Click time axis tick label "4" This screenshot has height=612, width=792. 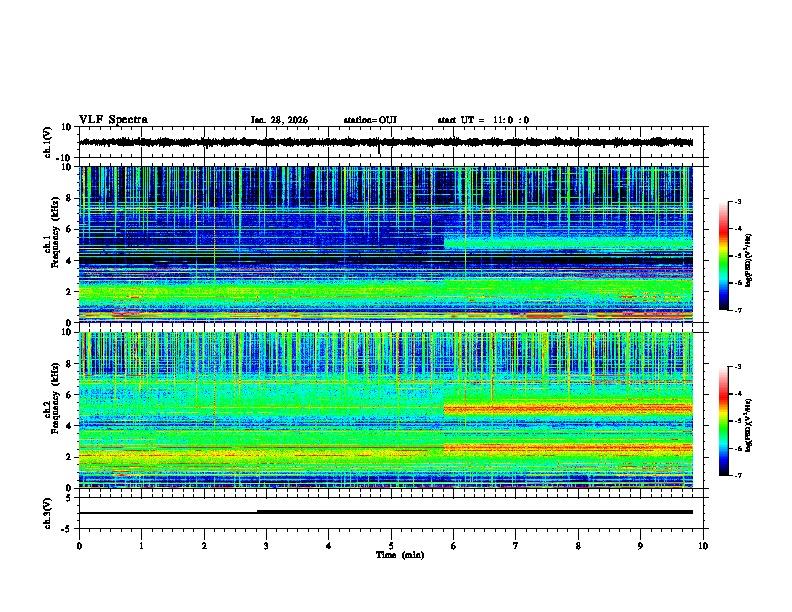point(329,546)
